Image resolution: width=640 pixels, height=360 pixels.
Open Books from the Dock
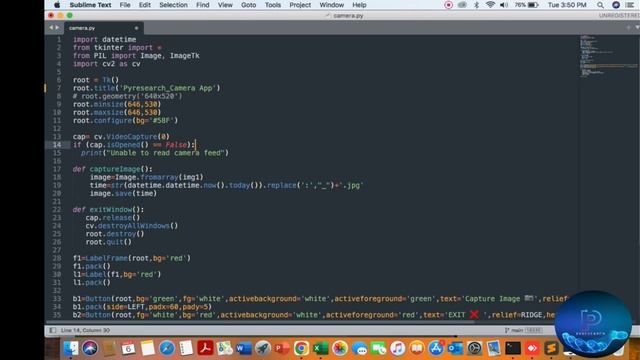(x=417, y=348)
